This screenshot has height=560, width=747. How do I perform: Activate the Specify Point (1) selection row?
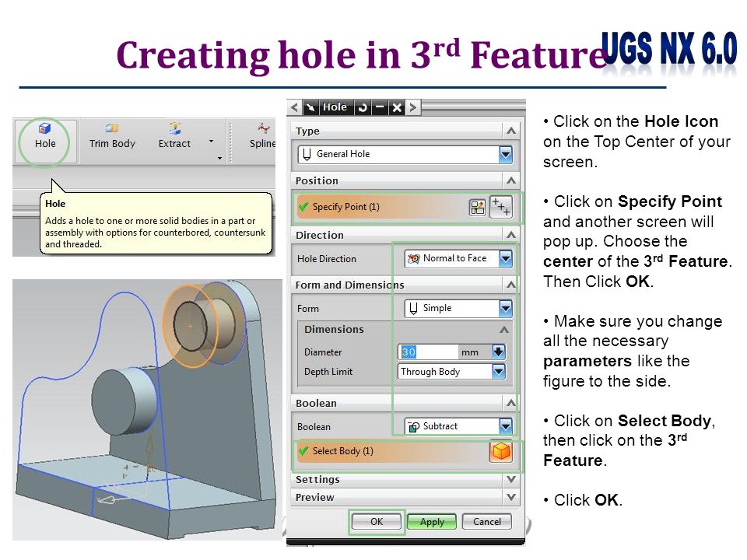click(x=405, y=207)
